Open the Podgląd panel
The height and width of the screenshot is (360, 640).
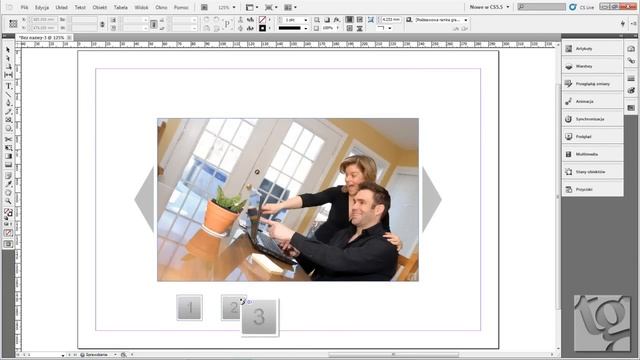coord(592,137)
